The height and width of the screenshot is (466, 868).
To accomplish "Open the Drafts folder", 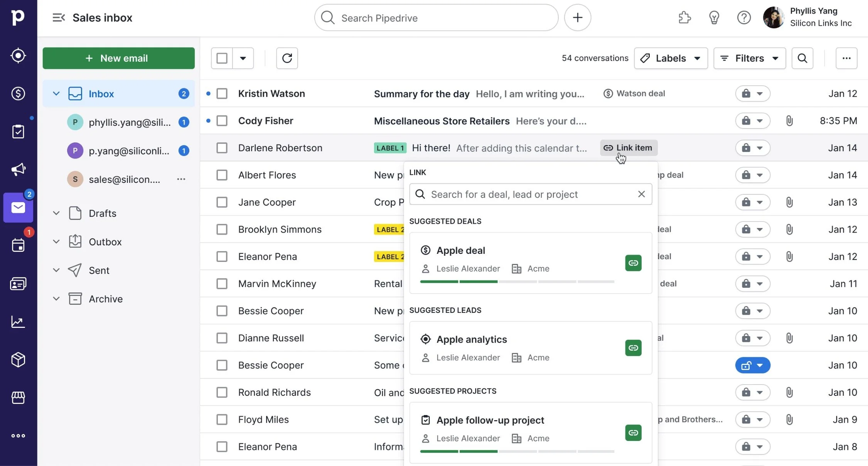I will pyautogui.click(x=102, y=213).
